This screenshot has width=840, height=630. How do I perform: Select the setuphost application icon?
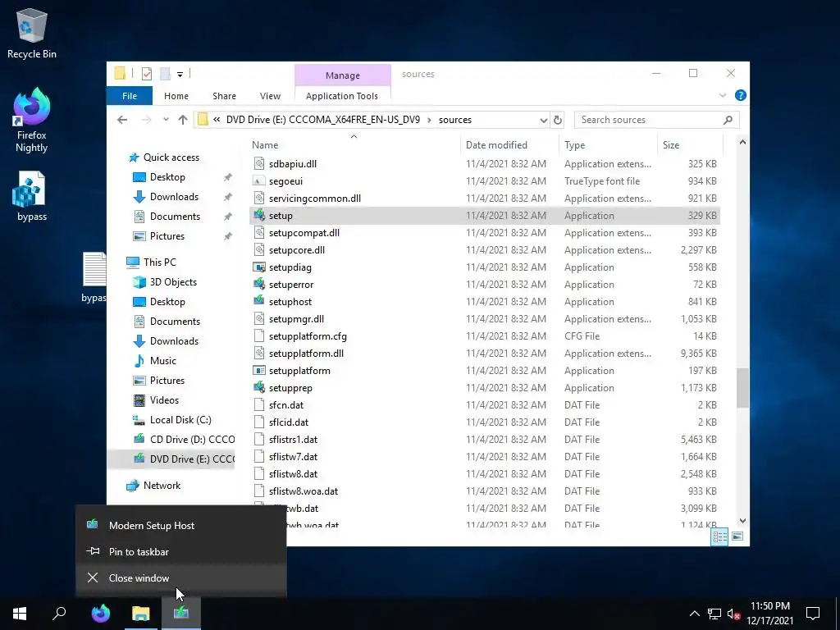coord(259,301)
